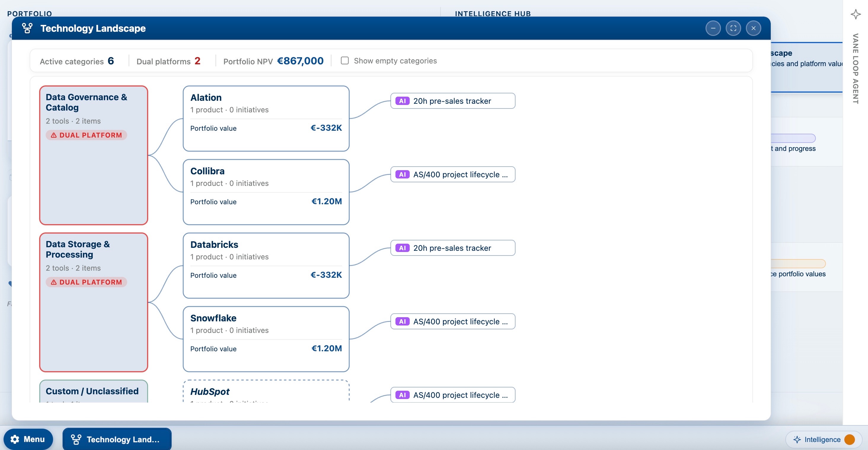Select the Data Storage & Processing category card
This screenshot has height=450, width=868.
[94, 302]
